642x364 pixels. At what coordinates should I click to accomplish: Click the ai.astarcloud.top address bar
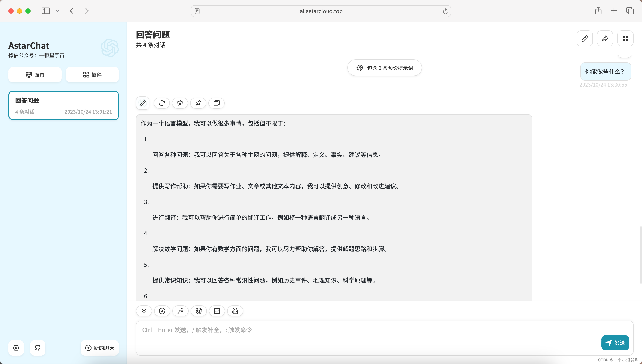(321, 11)
